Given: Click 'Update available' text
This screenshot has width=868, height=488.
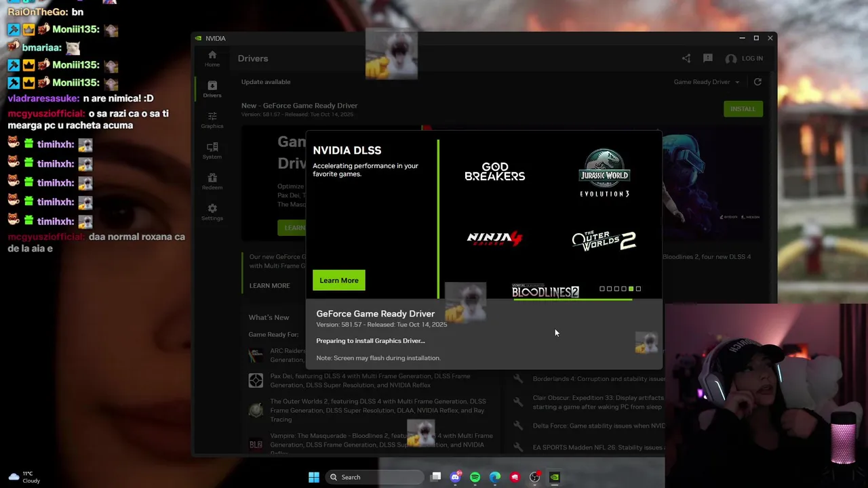Looking at the screenshot, I should [x=266, y=82].
